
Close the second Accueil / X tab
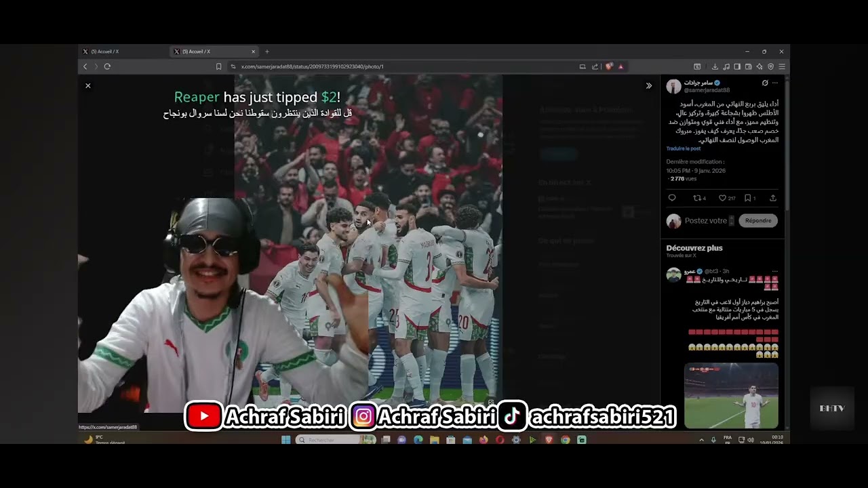point(254,52)
